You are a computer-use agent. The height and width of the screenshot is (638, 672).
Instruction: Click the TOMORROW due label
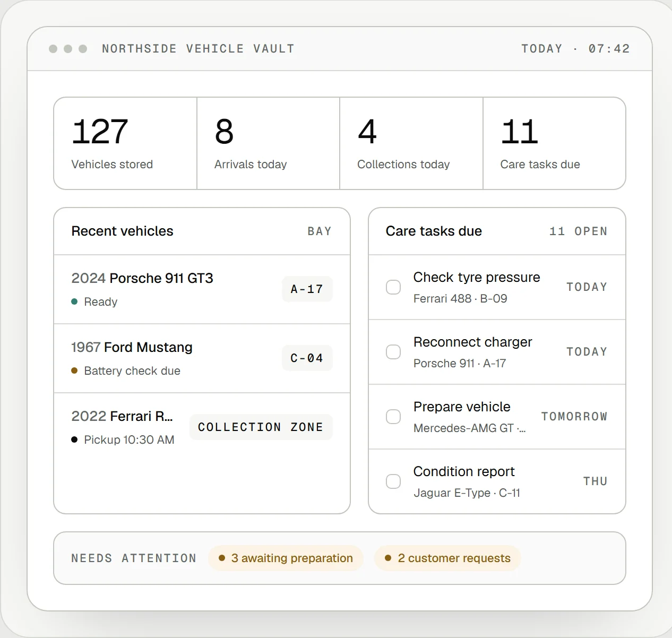point(574,417)
